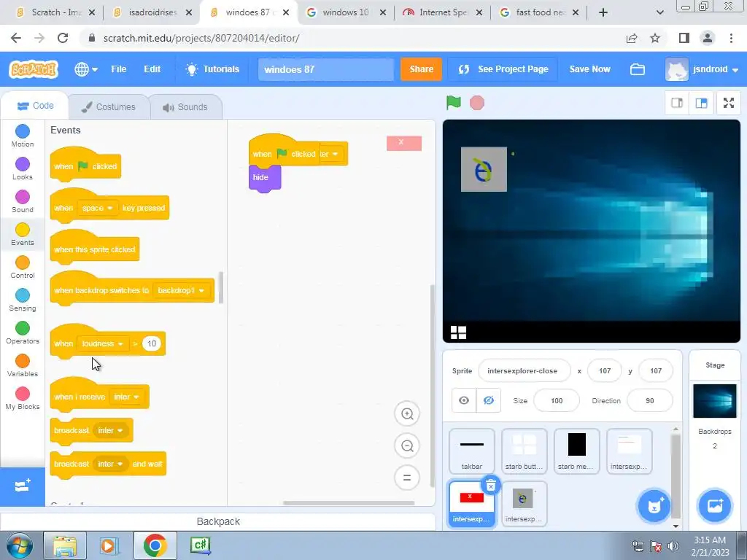Open 'broadcast and wait' inter dropdown
Viewport: 747px width, 560px height.
coord(110,464)
